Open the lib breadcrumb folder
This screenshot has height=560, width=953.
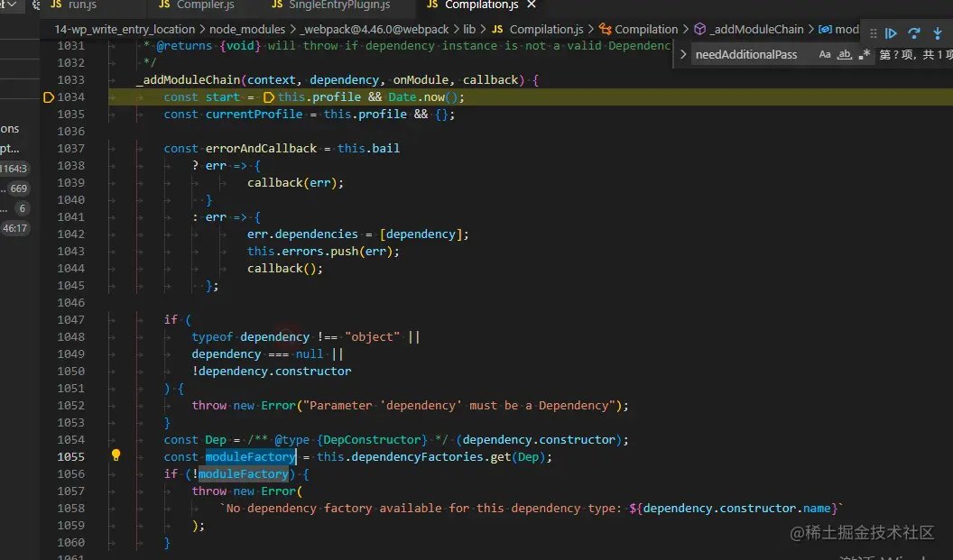[469, 29]
